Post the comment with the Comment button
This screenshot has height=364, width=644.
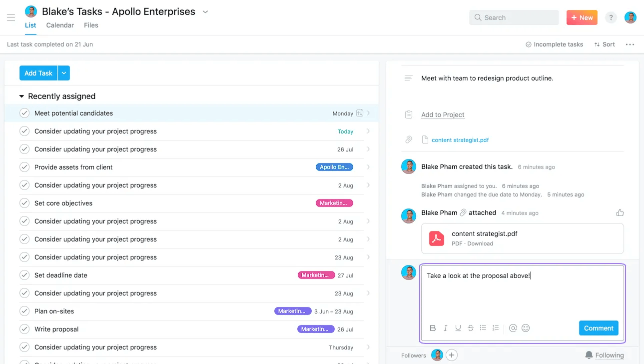[598, 328]
